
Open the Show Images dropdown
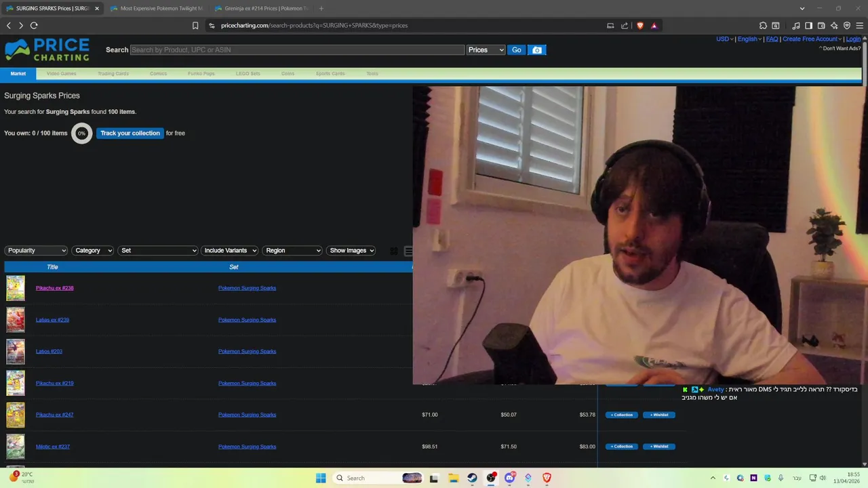(351, 251)
